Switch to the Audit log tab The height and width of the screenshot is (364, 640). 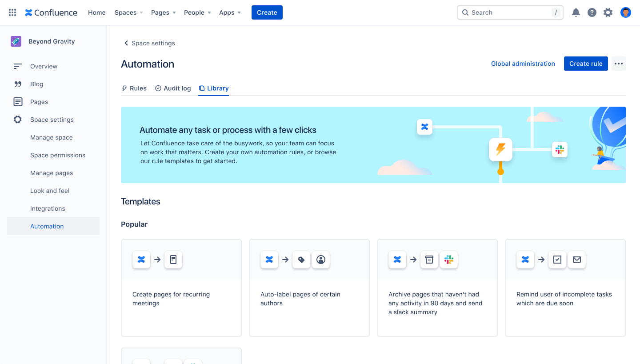pyautogui.click(x=173, y=88)
